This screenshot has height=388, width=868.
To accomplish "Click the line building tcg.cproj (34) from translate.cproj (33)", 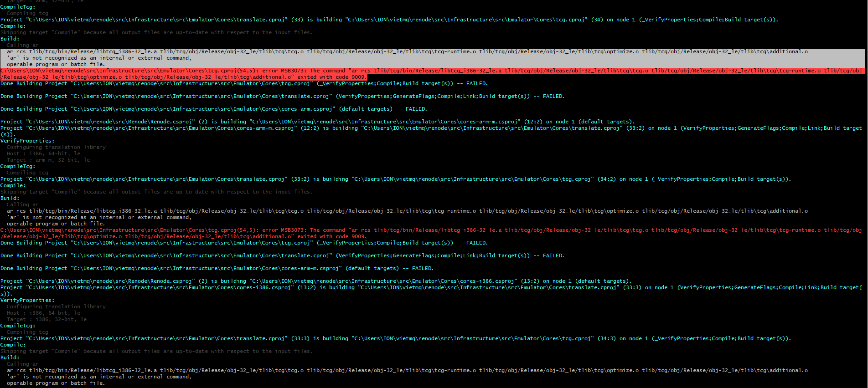I will point(389,20).
